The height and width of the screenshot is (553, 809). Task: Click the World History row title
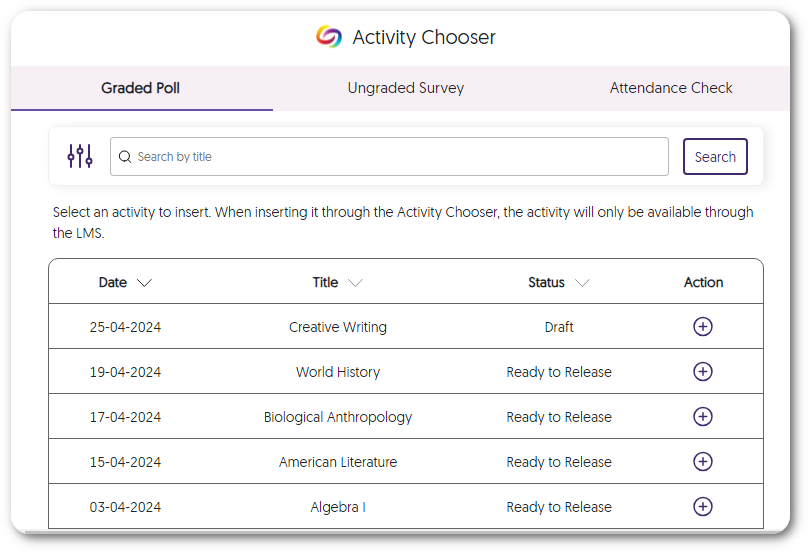[x=338, y=372]
